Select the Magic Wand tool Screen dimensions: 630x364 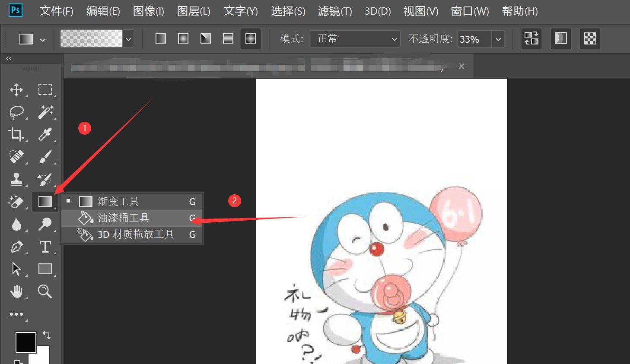click(45, 112)
